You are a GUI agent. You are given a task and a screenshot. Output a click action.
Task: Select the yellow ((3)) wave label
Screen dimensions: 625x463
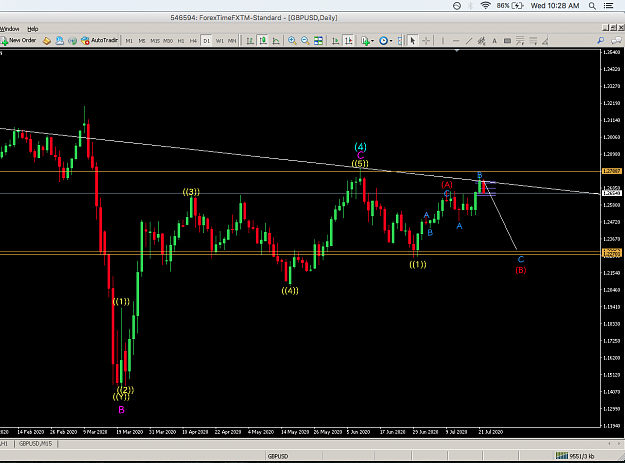point(191,192)
